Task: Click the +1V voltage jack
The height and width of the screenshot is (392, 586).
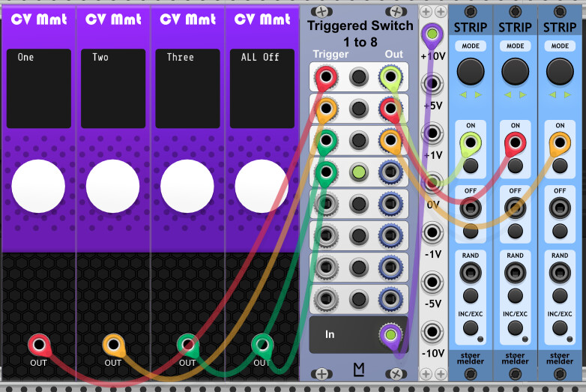Action: (x=432, y=133)
